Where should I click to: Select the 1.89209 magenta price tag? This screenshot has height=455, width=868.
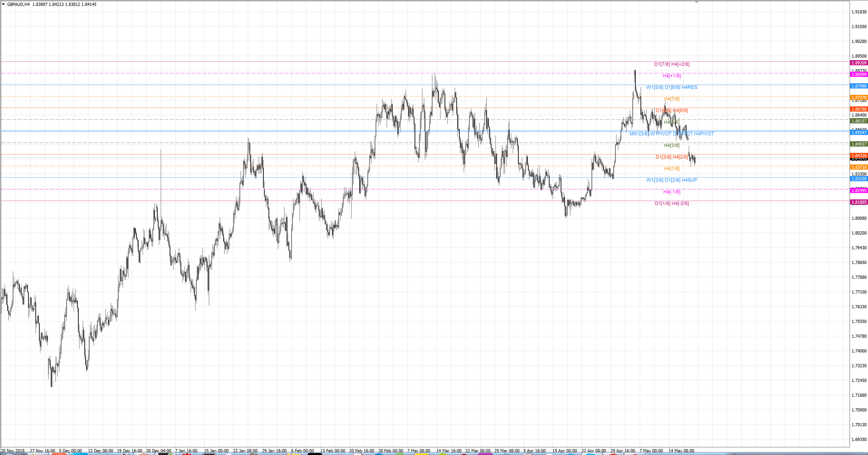pyautogui.click(x=858, y=63)
